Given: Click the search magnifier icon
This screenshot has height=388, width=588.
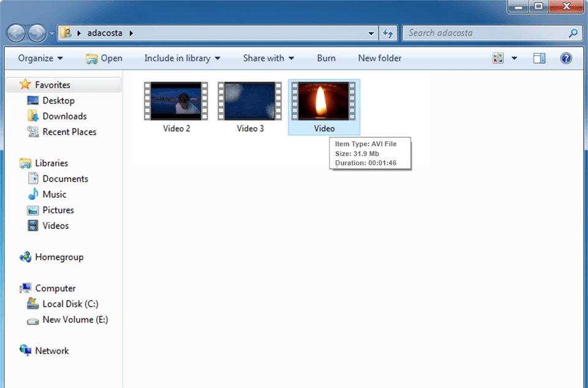Looking at the screenshot, I should tap(573, 33).
